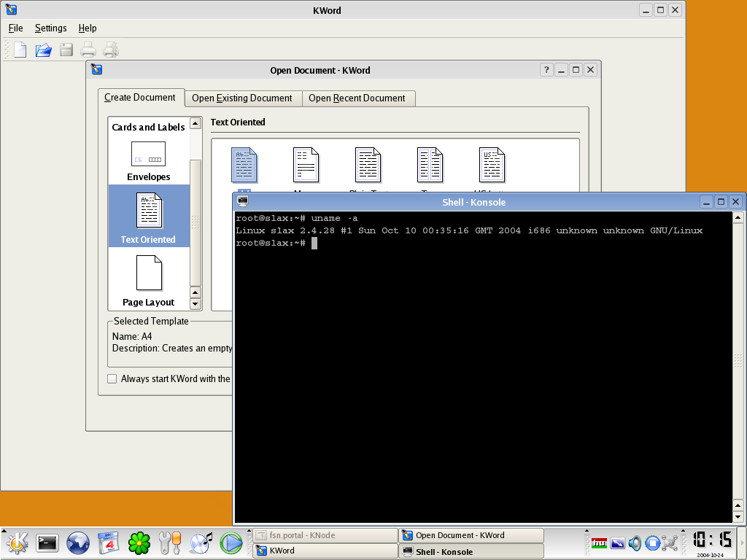Click the greyed-out Print Preview icon in the toolbar
The width and height of the screenshot is (747, 560).
coord(111,50)
